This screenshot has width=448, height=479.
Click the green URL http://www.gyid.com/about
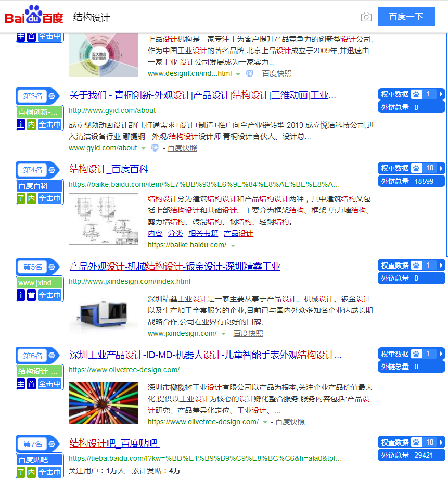(112, 110)
